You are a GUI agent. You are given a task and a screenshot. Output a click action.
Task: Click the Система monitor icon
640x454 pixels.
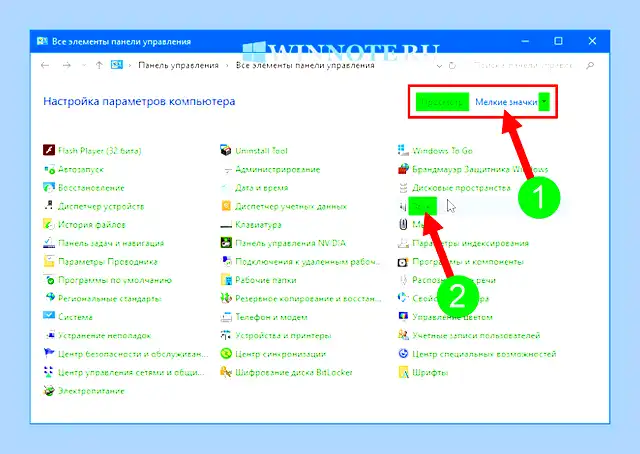49,316
